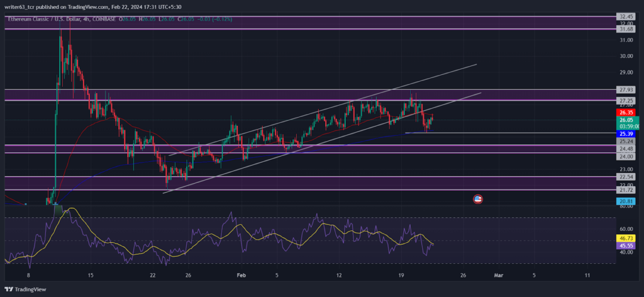Click the Feb label on time axis
Image resolution: width=644 pixels, height=297 pixels.
pos(242,275)
